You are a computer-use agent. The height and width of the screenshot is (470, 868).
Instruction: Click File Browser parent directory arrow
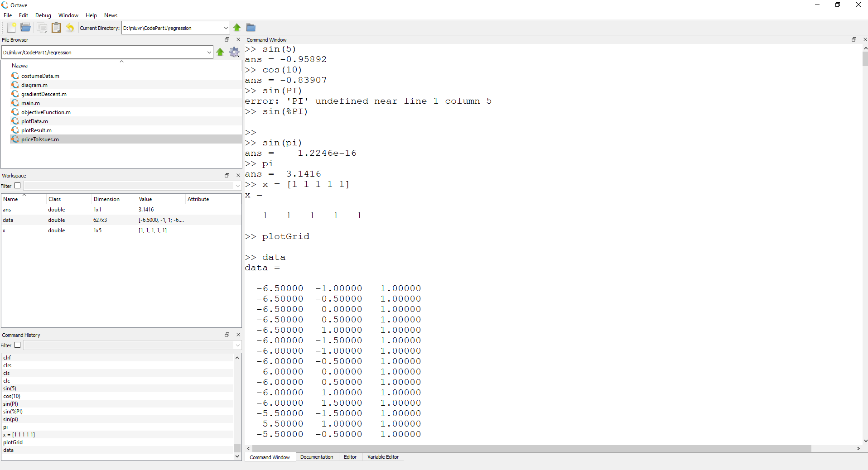[x=220, y=52]
